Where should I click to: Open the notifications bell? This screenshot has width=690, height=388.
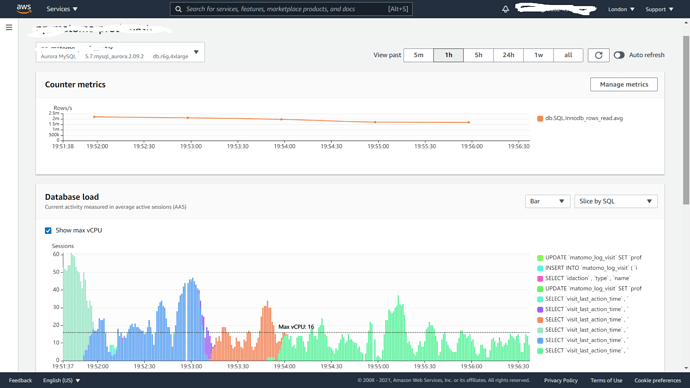click(506, 9)
